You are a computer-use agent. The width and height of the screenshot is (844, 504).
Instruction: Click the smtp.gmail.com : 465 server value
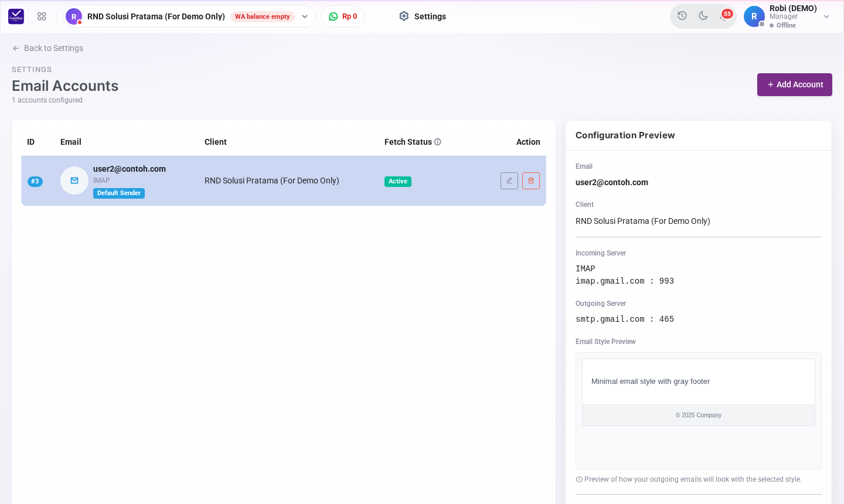[x=625, y=319]
